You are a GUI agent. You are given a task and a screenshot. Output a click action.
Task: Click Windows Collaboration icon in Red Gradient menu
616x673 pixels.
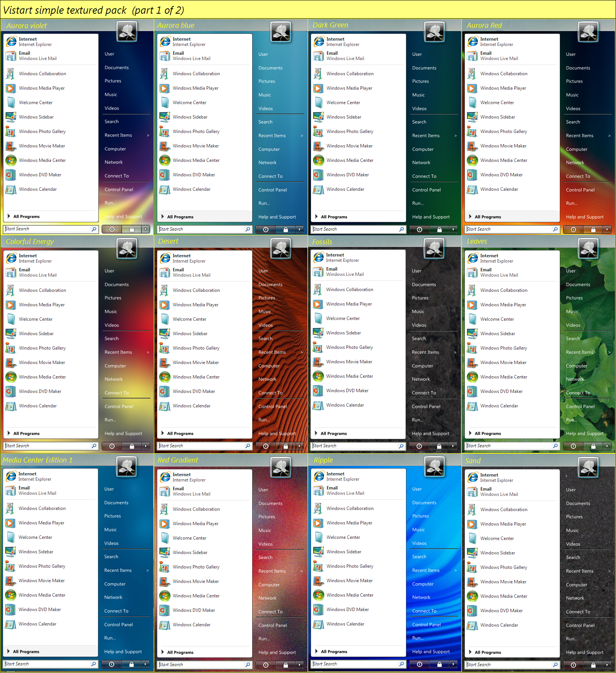(x=164, y=509)
